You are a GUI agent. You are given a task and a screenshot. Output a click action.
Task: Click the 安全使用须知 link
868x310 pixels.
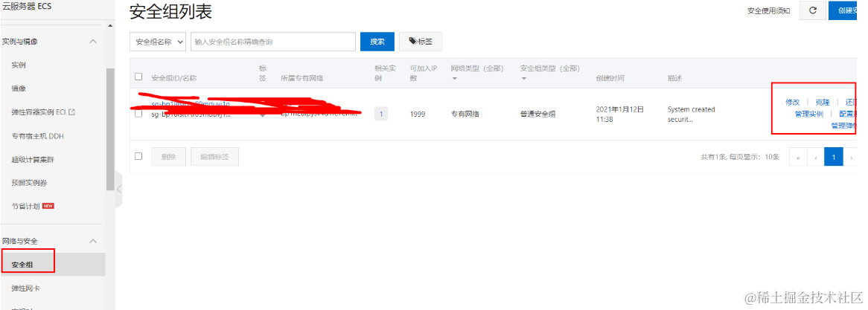point(768,10)
